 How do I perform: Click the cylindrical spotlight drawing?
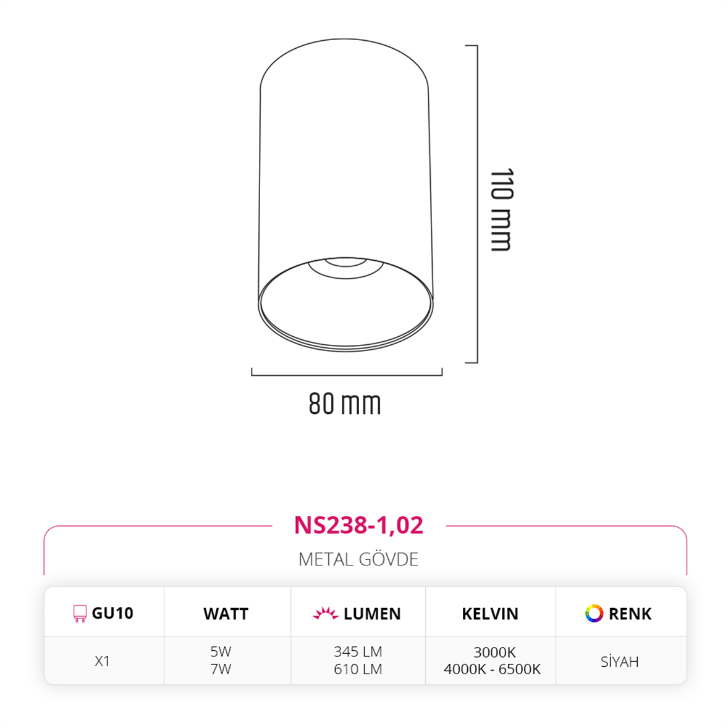tap(345, 195)
